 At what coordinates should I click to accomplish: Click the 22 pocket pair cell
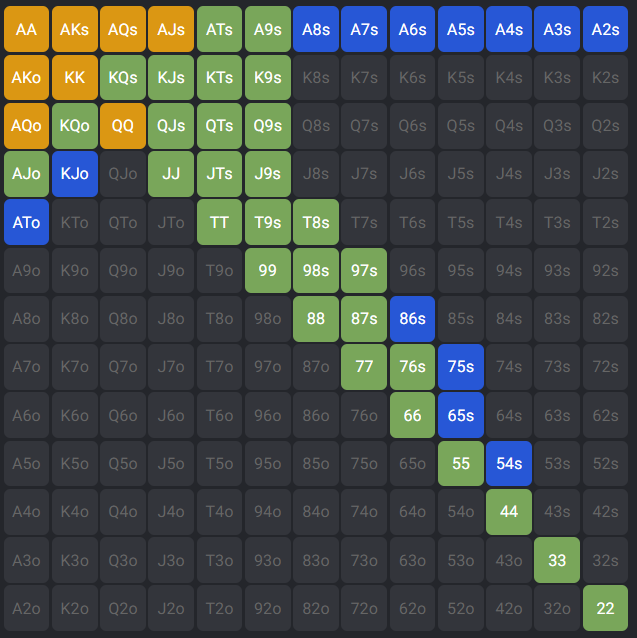click(605, 607)
